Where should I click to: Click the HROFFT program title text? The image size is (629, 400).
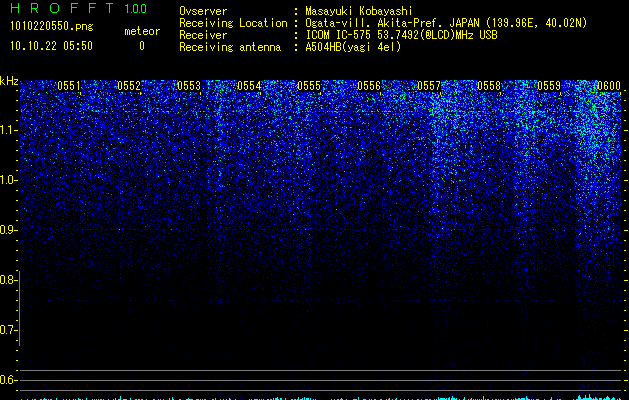click(x=62, y=8)
